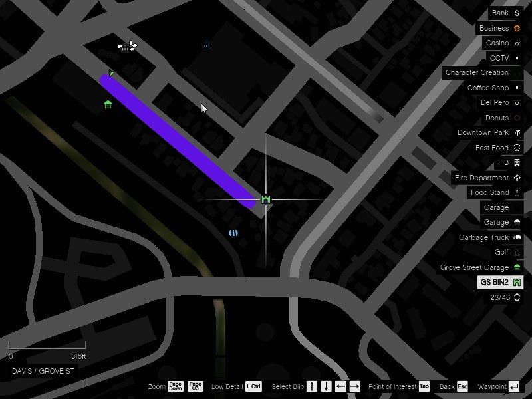Click the green garage blip on the map
The image size is (532, 399).
tap(108, 104)
